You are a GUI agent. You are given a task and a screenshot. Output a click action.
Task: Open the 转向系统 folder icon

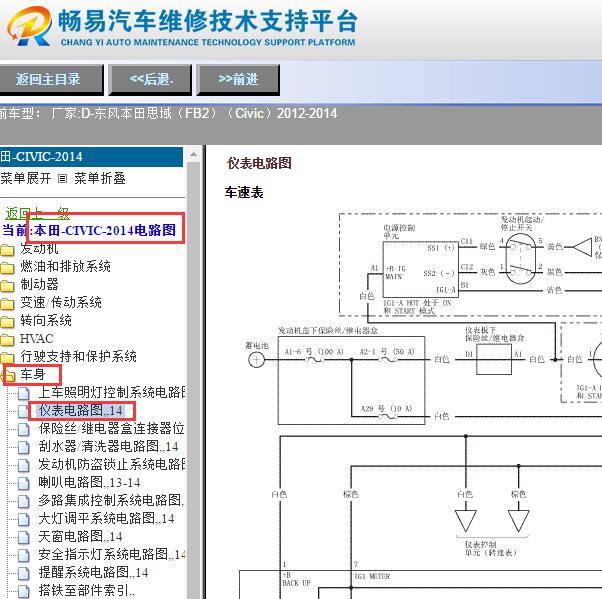coord(7,322)
